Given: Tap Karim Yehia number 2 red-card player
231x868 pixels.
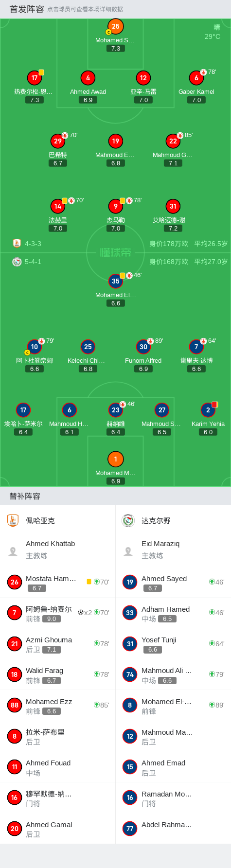Looking at the screenshot, I should 208,410.
